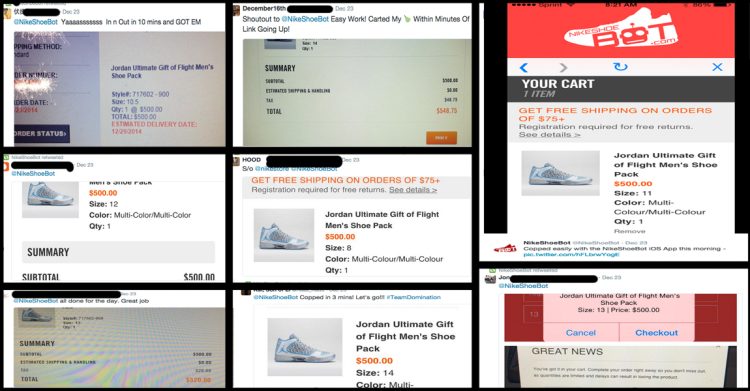Tap the blue refresh icon

click(620, 67)
